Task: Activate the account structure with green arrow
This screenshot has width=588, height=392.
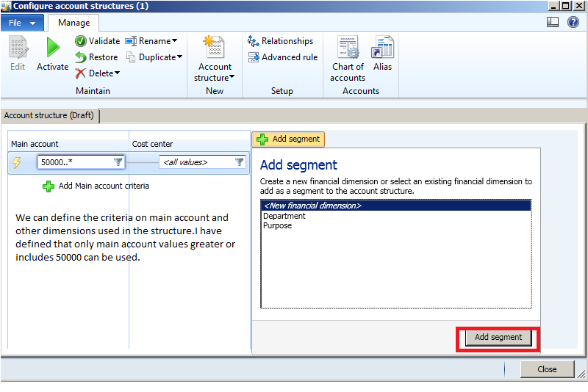Action: [53, 48]
